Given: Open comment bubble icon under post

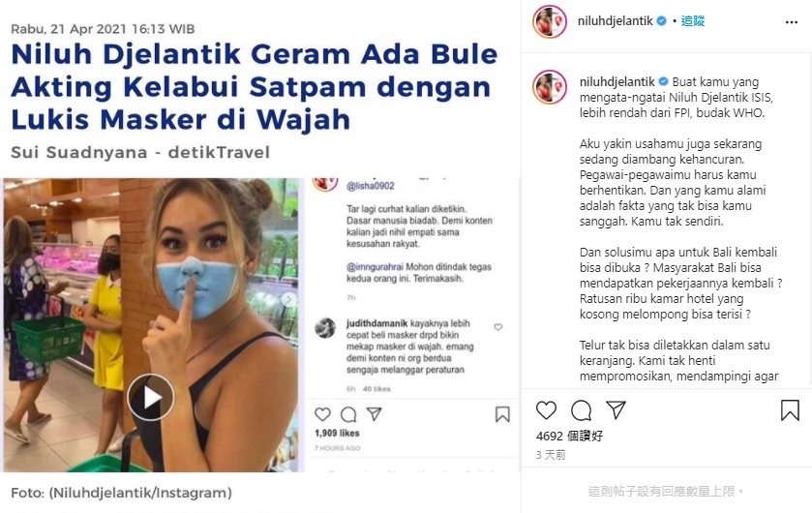Looking at the screenshot, I should 581,410.
